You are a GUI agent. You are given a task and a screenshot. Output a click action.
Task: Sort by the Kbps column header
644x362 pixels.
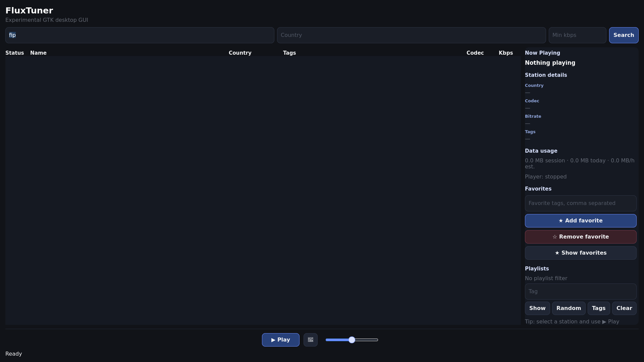pos(505,53)
